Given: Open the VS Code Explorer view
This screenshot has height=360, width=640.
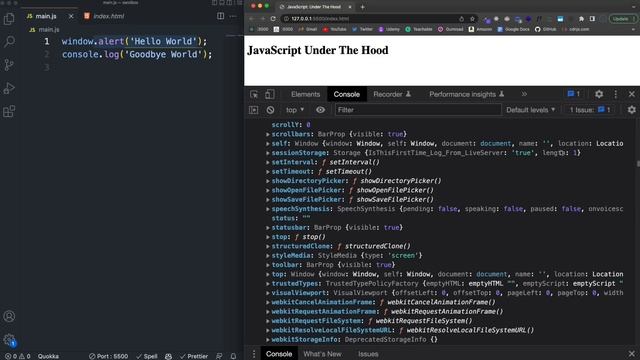Looking at the screenshot, I should (x=9, y=19).
